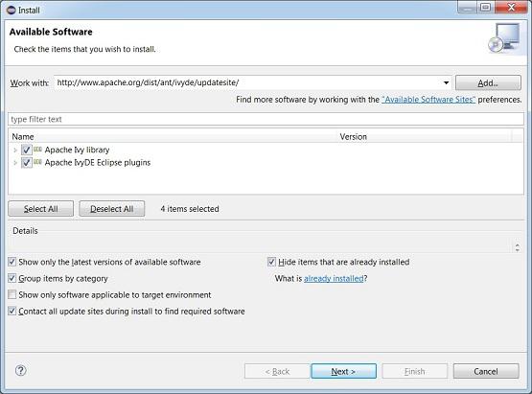Click the Apache IvyDE Eclipse plugins category icon
Viewport: 532px width, 394px height.
coord(38,162)
